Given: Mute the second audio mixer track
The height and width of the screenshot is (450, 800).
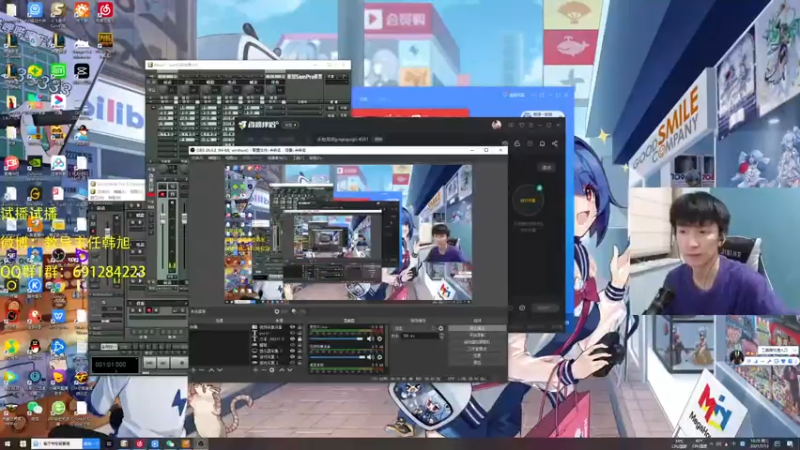Looking at the screenshot, I should pyautogui.click(x=370, y=357).
